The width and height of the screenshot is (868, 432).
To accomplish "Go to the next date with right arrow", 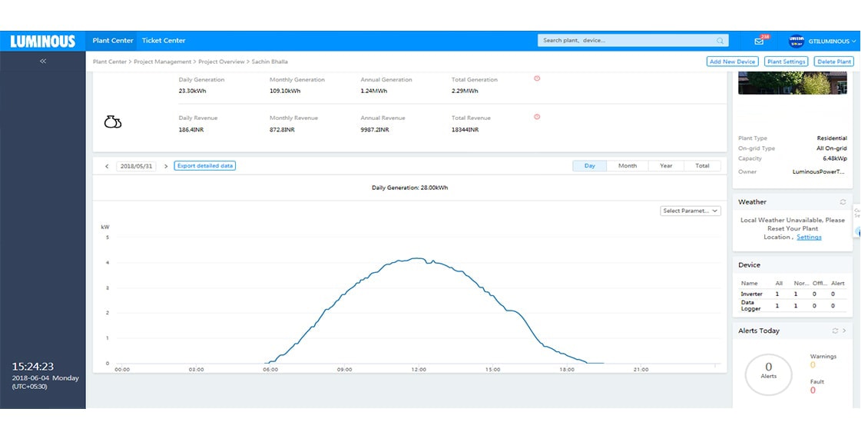I will click(x=166, y=166).
